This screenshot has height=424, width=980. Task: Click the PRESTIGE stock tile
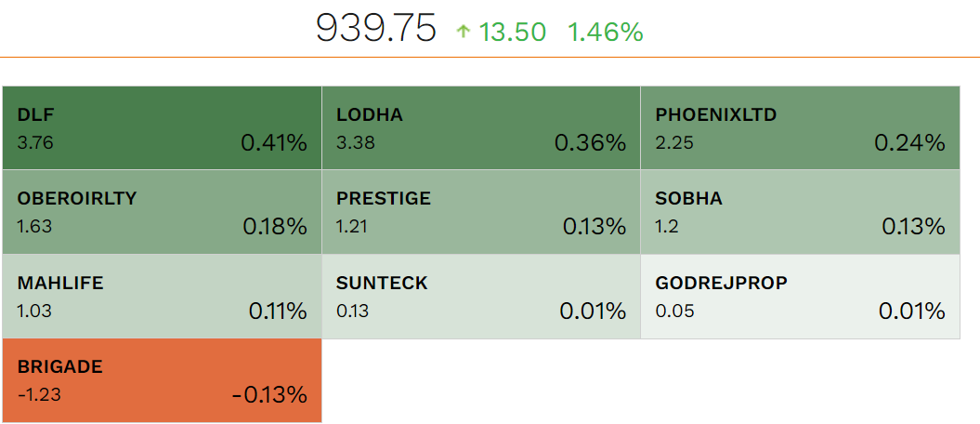pyautogui.click(x=480, y=212)
